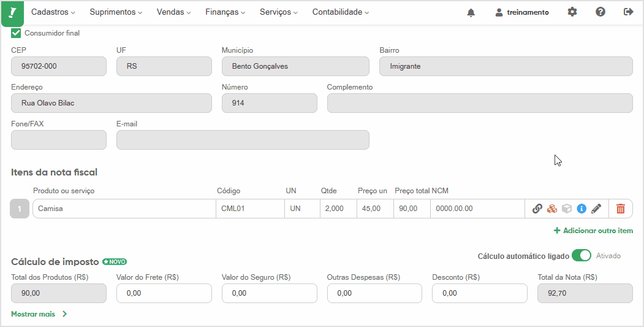This screenshot has height=327, width=644.
Task: Click the orange stock boxes icon
Action: (x=552, y=209)
